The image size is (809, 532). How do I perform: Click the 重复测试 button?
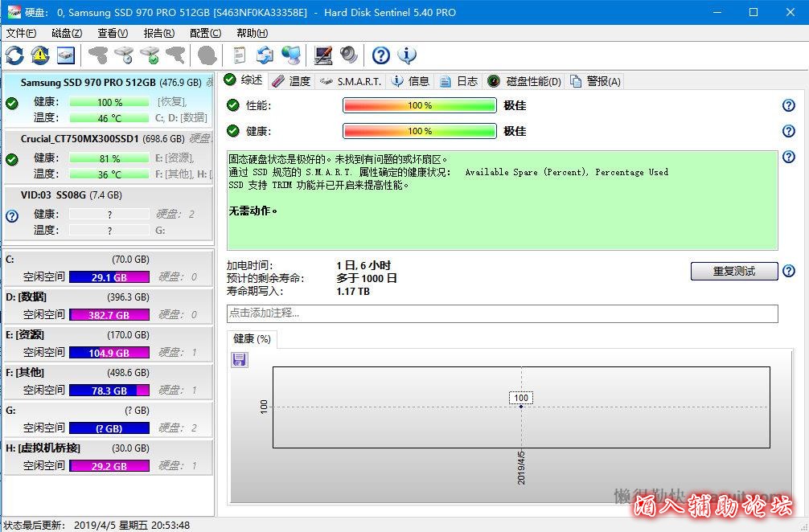tap(733, 272)
